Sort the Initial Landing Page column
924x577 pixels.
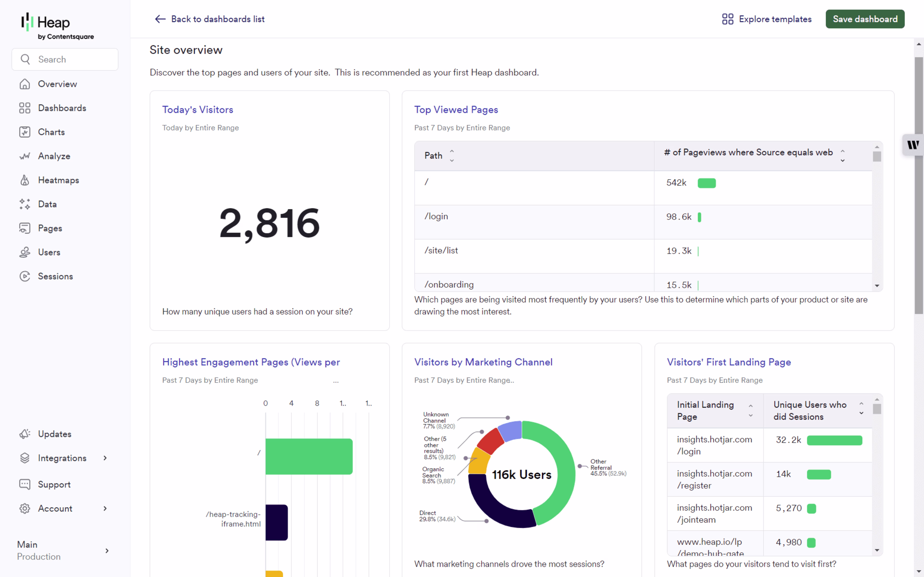[750, 411]
